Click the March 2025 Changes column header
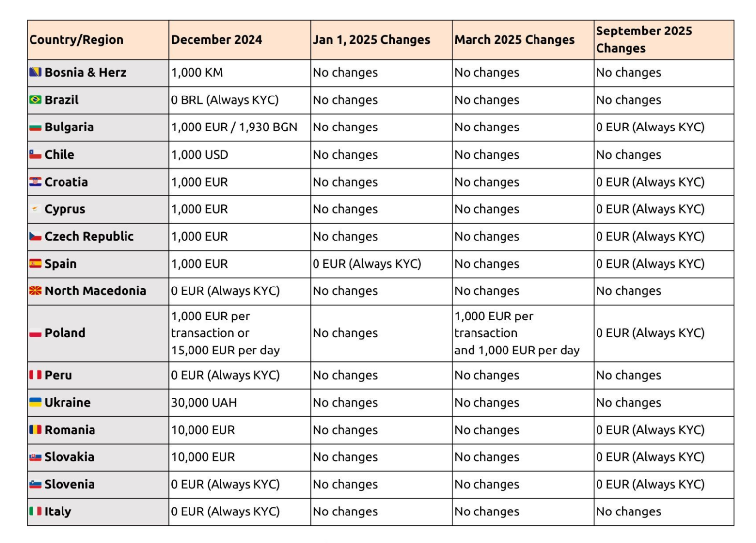756x543 pixels. pyautogui.click(x=514, y=40)
